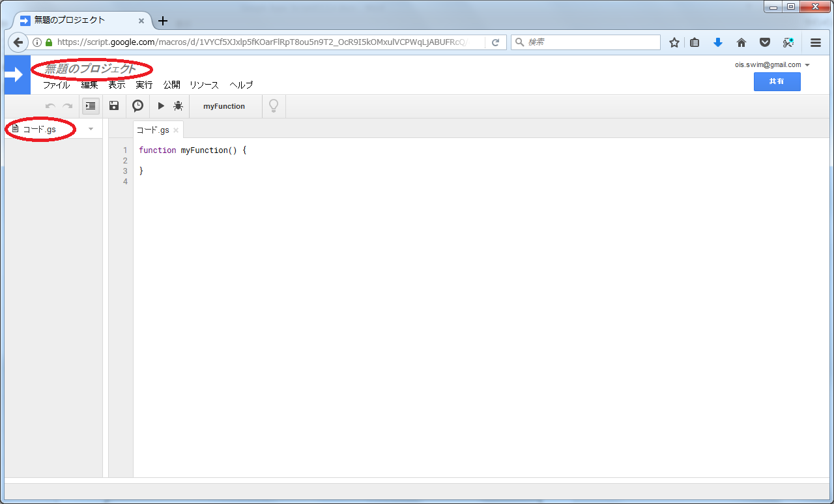Select the 無題のプロジェクト browser tab
834x504 pixels.
point(81,20)
